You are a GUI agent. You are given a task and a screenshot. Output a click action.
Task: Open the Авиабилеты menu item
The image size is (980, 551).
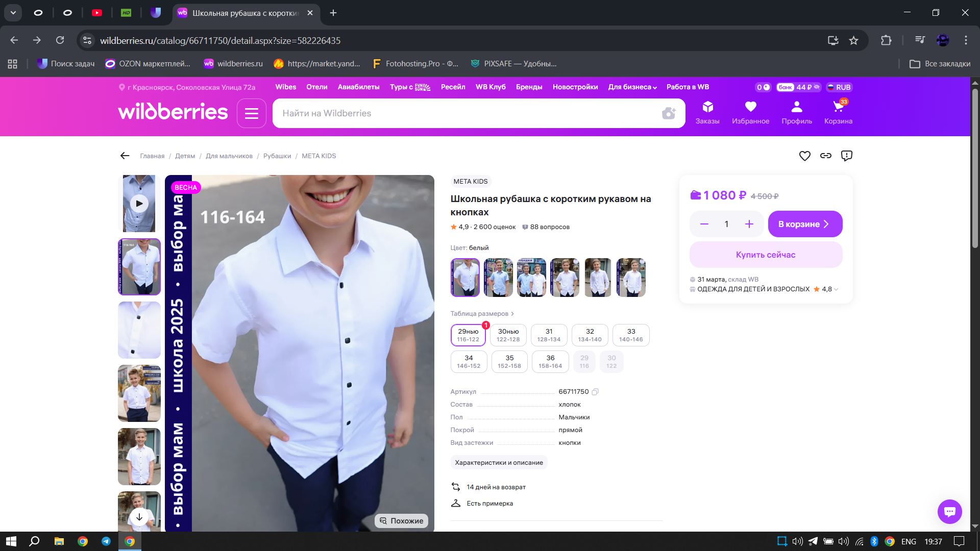(358, 87)
